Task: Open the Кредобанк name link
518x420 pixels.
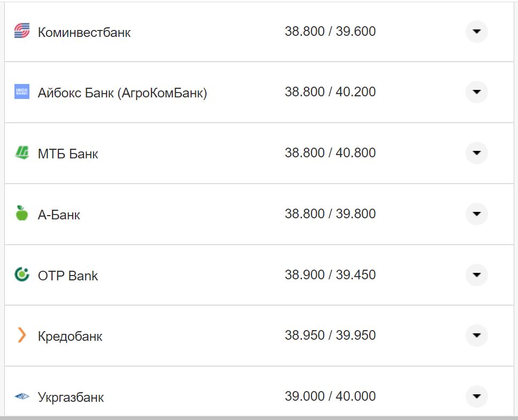Action: 70,337
